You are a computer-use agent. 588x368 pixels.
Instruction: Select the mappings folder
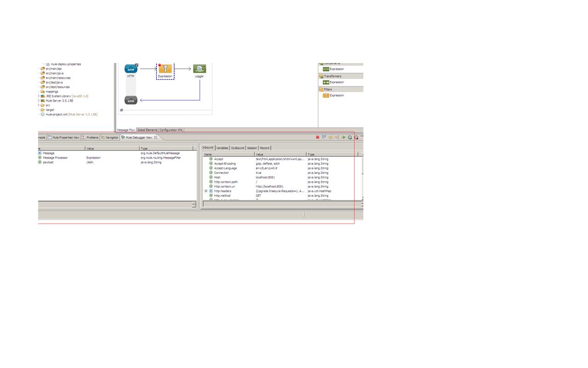coord(50,92)
